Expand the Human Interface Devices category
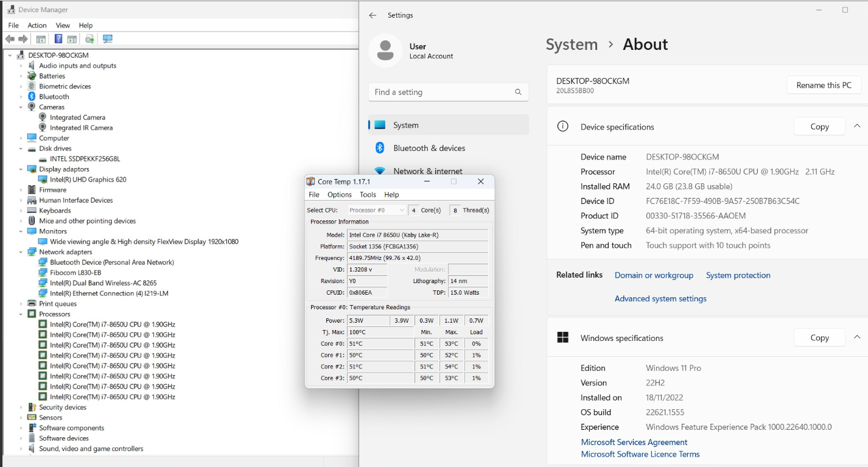 pos(21,200)
